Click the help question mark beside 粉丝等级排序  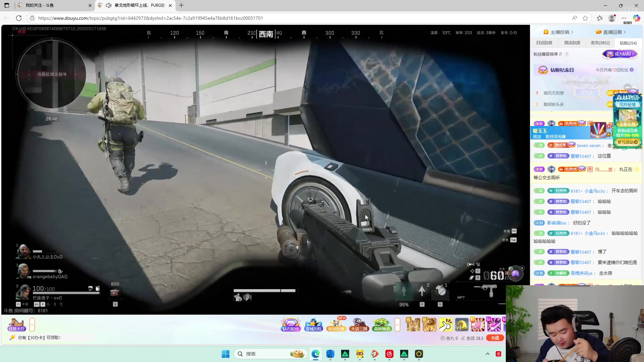567,54
